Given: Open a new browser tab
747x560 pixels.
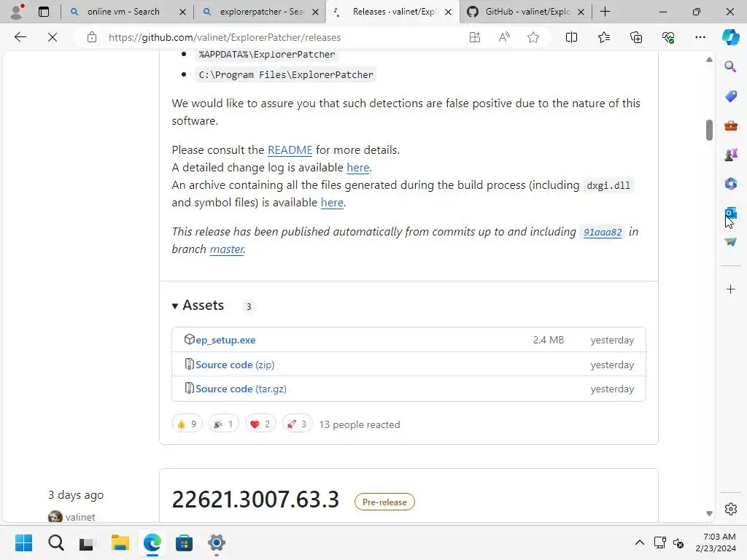Looking at the screenshot, I should pyautogui.click(x=605, y=12).
